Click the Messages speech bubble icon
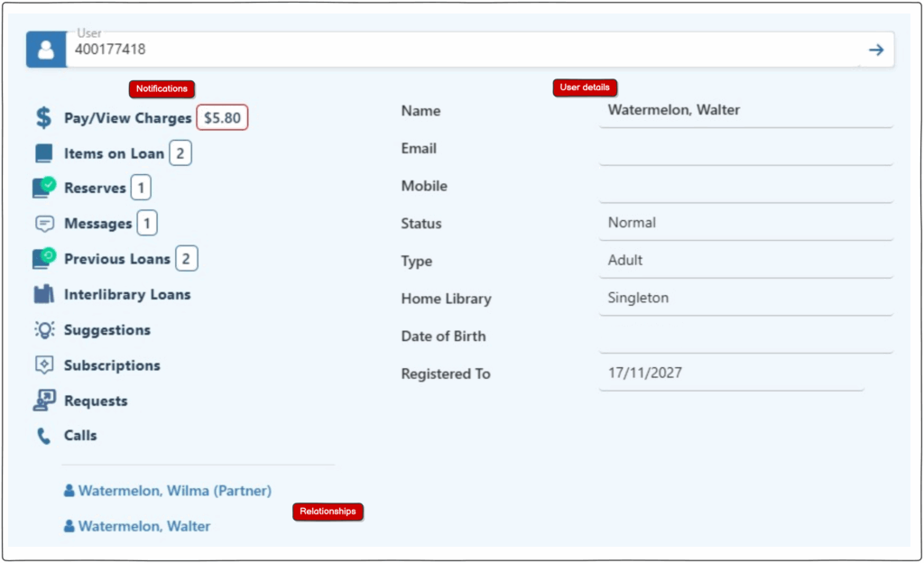This screenshot has width=924, height=563. (x=43, y=224)
